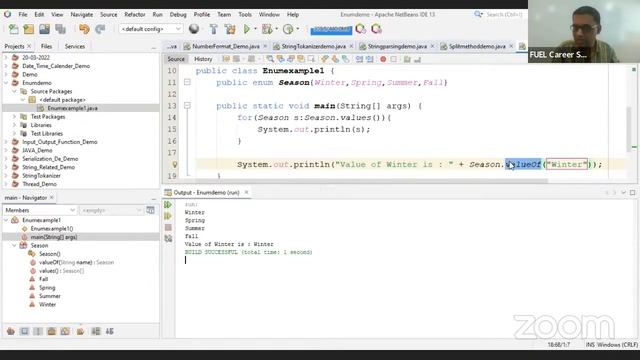
Task: Open the Edit menu
Action: click(x=39, y=14)
